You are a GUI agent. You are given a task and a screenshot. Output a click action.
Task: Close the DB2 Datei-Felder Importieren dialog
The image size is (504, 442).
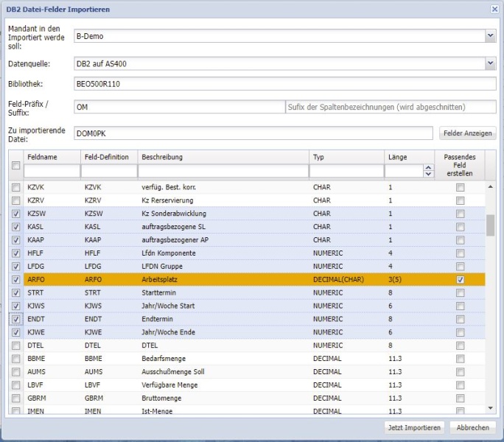click(x=494, y=9)
